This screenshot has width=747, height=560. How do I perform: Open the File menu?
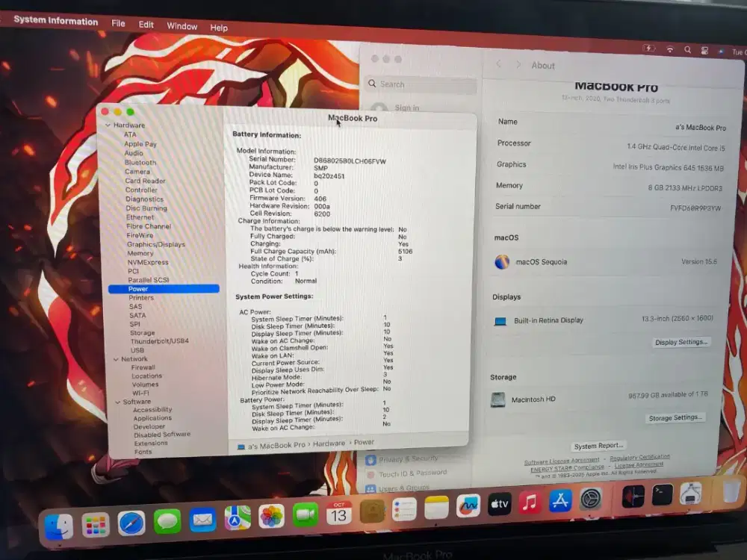[x=118, y=23]
